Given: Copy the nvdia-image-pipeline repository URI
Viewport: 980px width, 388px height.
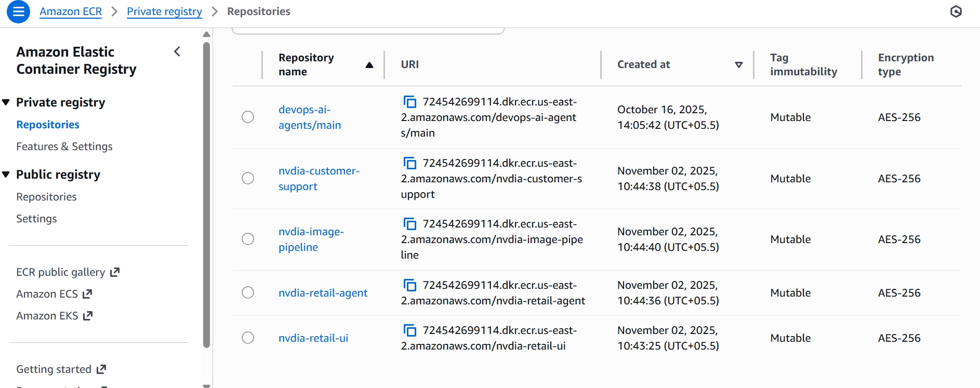Looking at the screenshot, I should pyautogui.click(x=410, y=224).
